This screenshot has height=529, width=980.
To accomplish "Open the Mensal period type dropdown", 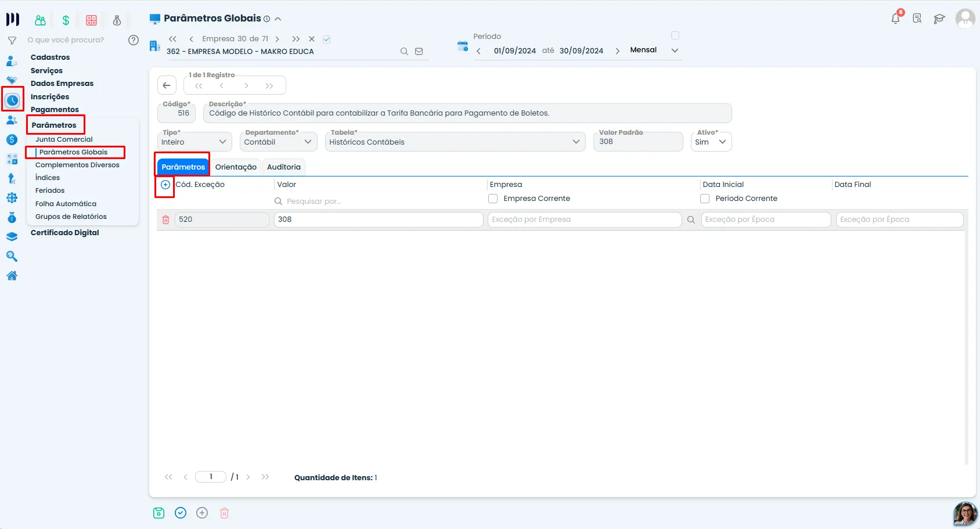I will (654, 51).
